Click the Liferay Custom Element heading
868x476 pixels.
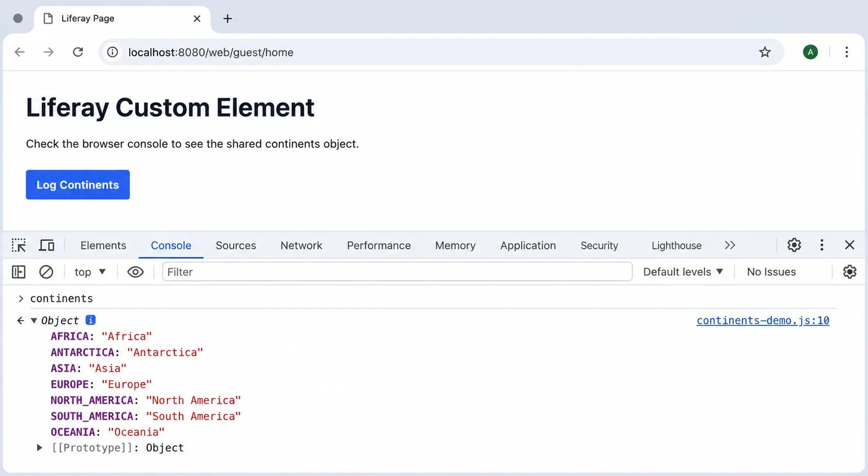(170, 108)
